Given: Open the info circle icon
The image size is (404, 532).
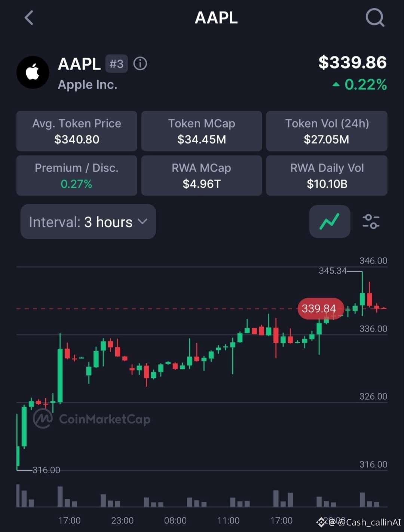Looking at the screenshot, I should 140,64.
